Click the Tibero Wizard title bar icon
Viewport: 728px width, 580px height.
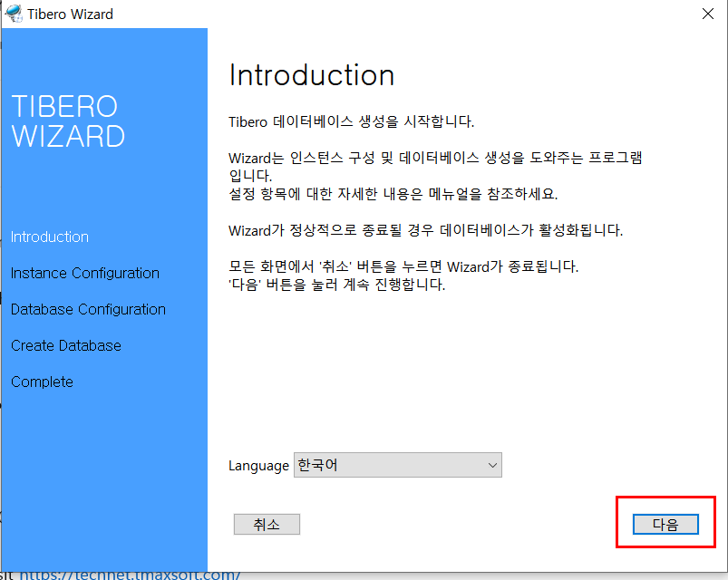[x=14, y=14]
